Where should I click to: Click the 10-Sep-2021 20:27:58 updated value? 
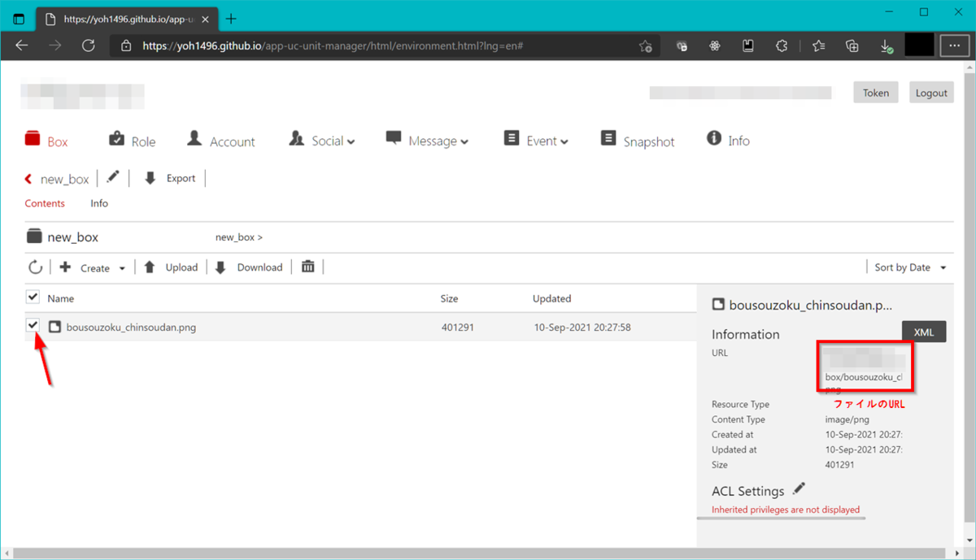click(582, 328)
